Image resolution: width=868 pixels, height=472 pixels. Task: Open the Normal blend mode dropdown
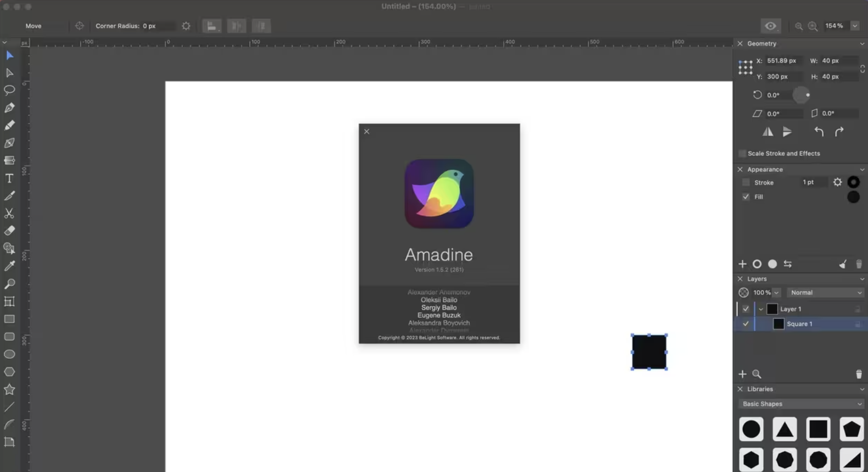click(825, 292)
